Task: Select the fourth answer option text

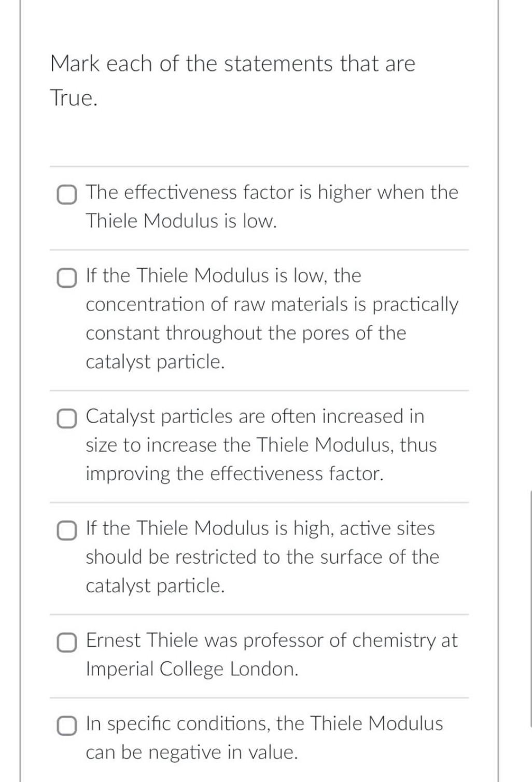Action: tap(262, 557)
